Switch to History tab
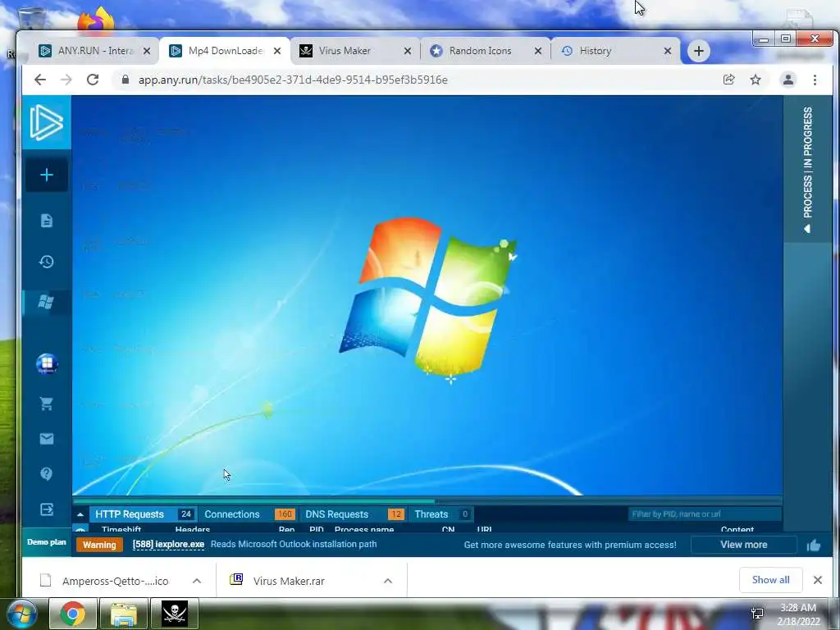840x630 pixels. coord(596,51)
